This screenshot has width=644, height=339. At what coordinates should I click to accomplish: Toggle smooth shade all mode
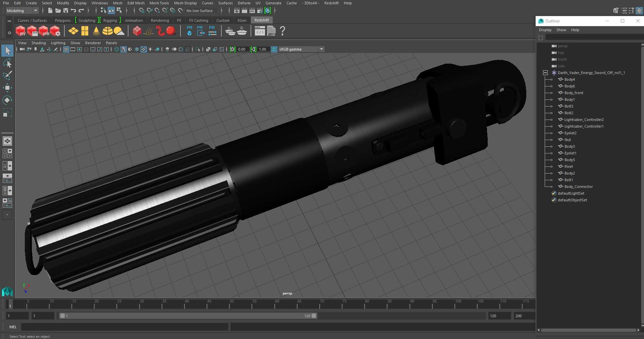[123, 49]
